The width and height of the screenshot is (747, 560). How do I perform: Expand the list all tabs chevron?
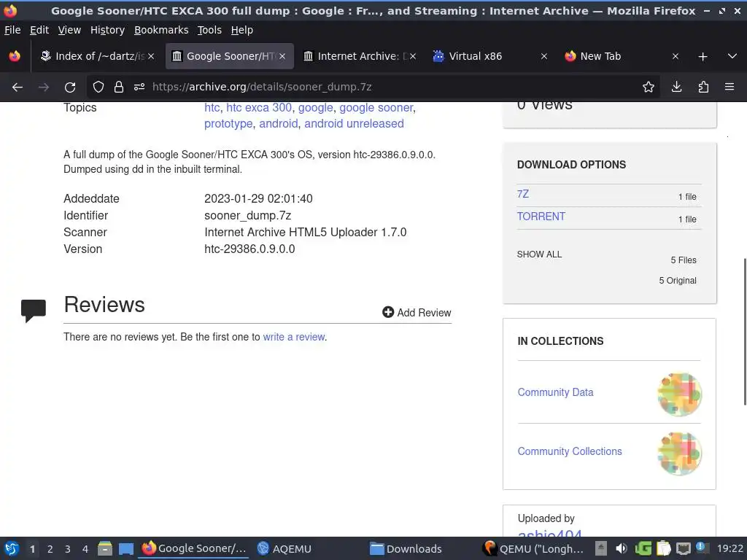pos(732,57)
